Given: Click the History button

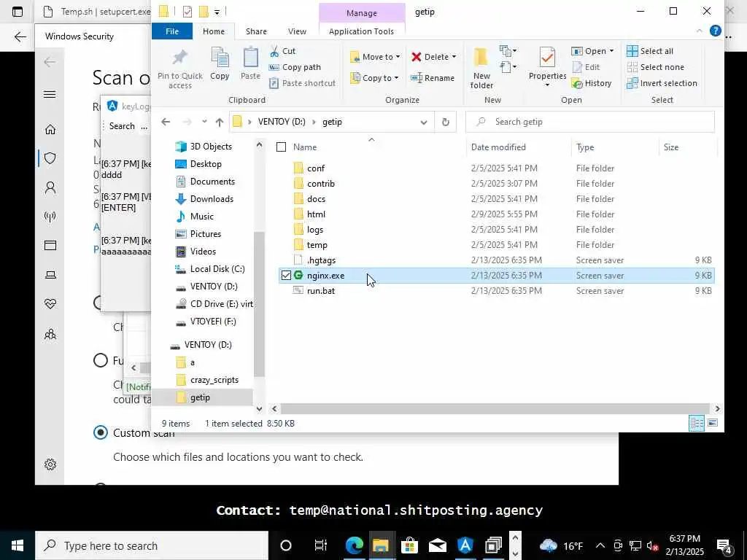Looking at the screenshot, I should pyautogui.click(x=591, y=83).
